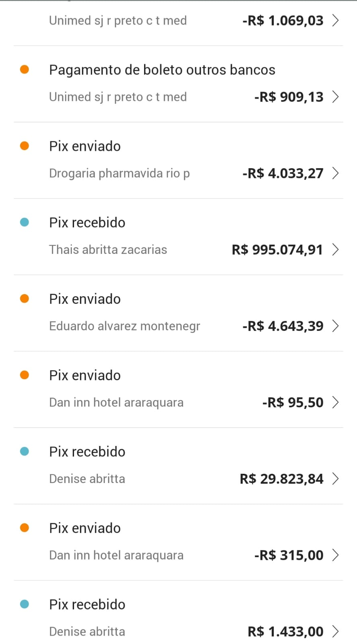Open Pagamento de boleto outros bancos entry

162,70
